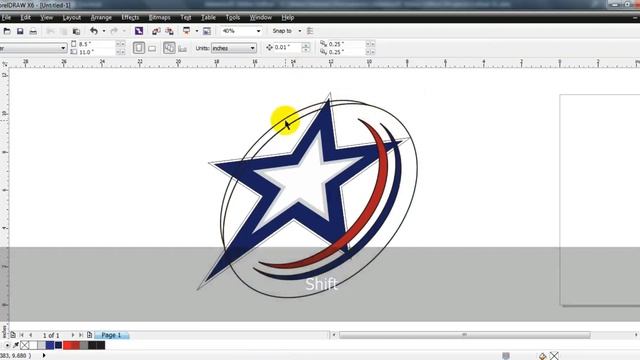Open the View menu
This screenshot has height=360, width=640.
(47, 18)
